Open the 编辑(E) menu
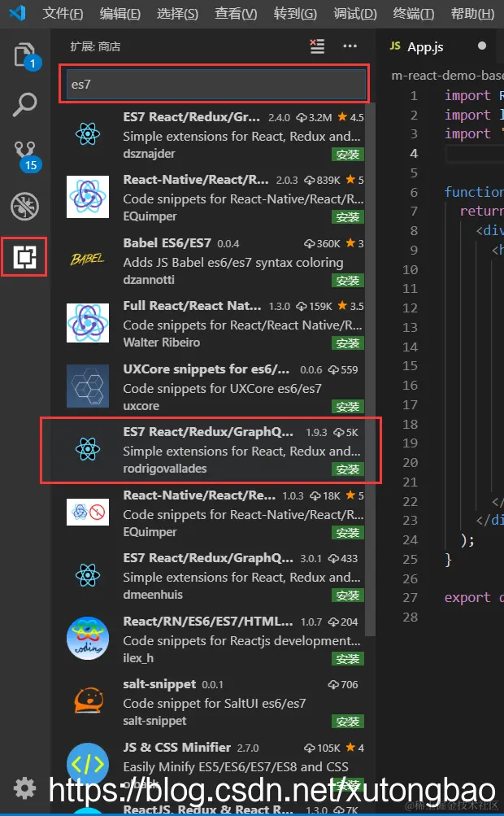This screenshot has width=504, height=816. click(119, 14)
